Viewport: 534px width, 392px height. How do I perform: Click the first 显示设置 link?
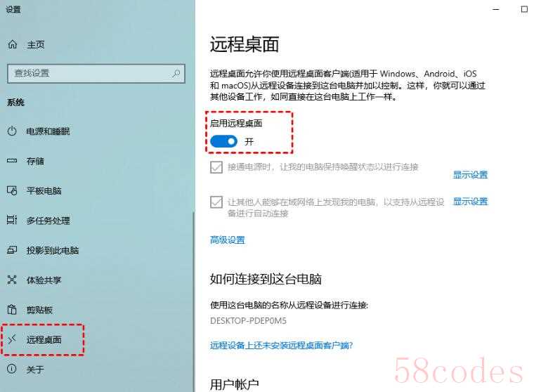click(x=470, y=175)
